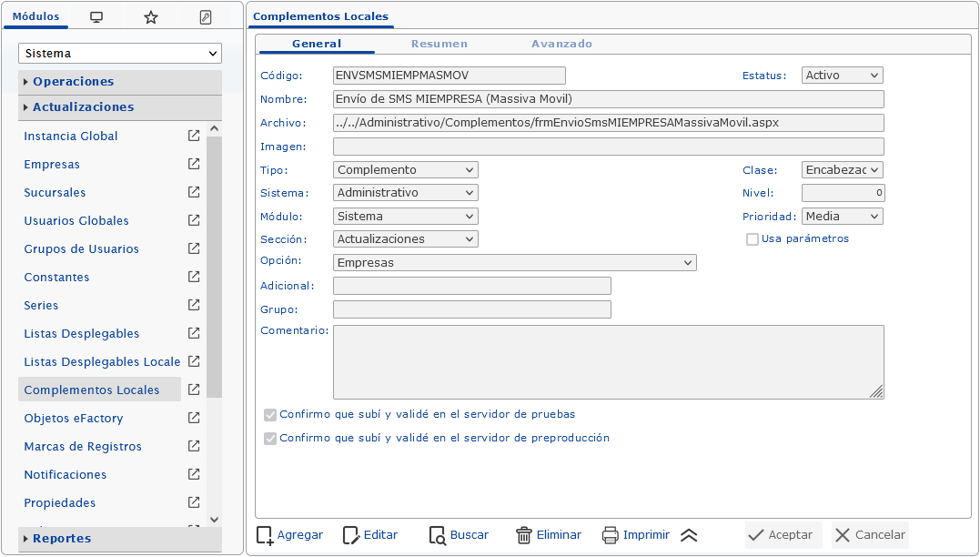The image size is (980, 557).
Task: Open Constantes external-link icon
Action: click(x=194, y=277)
